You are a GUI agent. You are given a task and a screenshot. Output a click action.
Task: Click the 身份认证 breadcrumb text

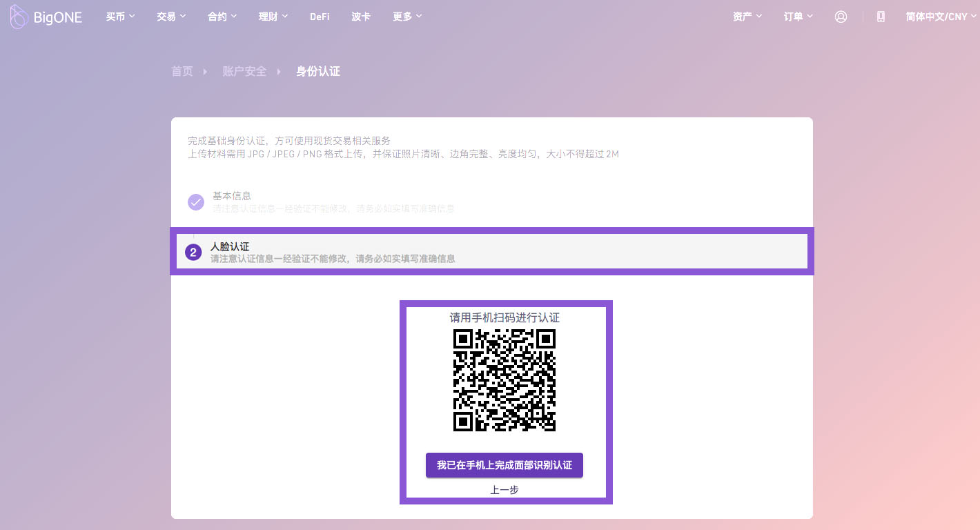(x=318, y=71)
